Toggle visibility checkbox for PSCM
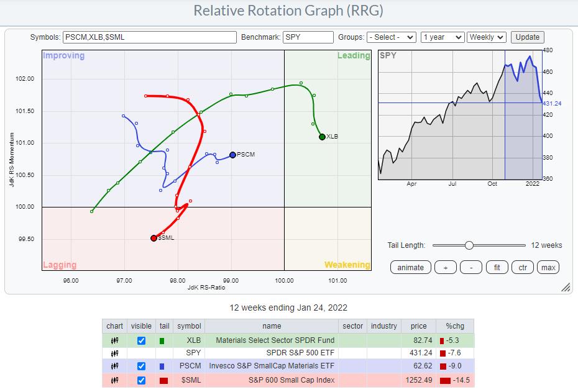The image size is (578, 392). pos(141,367)
